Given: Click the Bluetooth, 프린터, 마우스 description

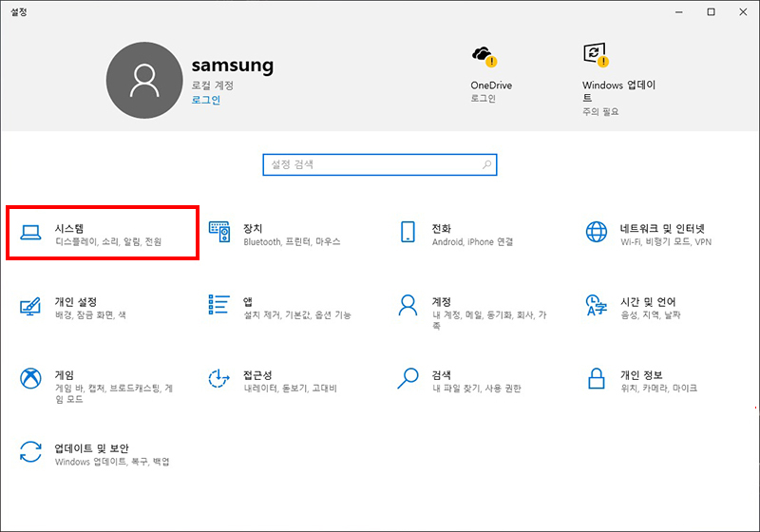Looking at the screenshot, I should tap(292, 241).
